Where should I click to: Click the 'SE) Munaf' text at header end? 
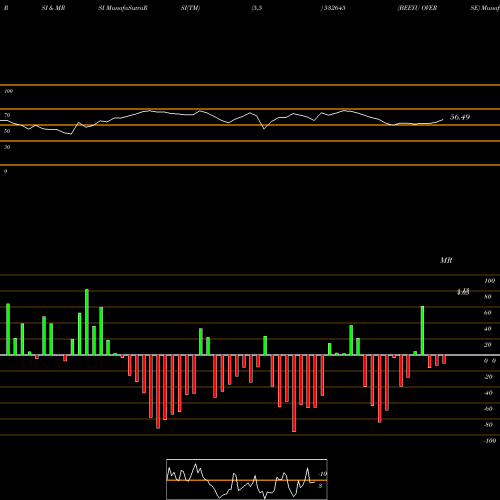485,8
